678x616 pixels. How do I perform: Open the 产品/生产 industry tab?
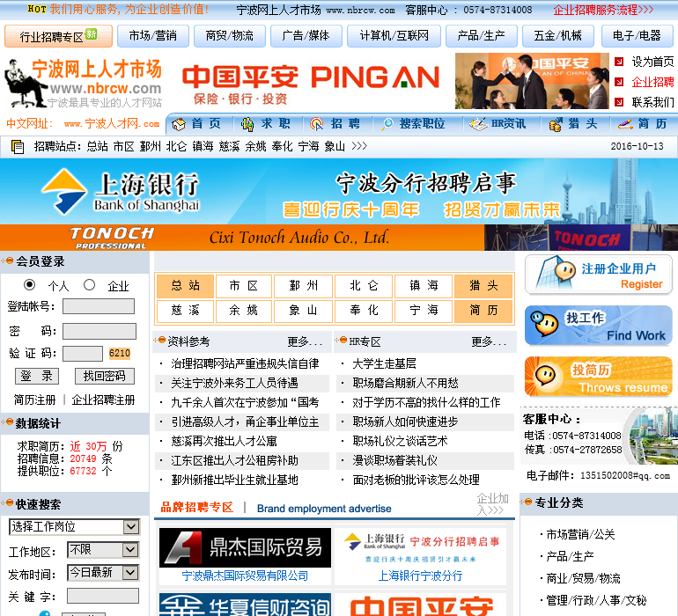point(482,35)
